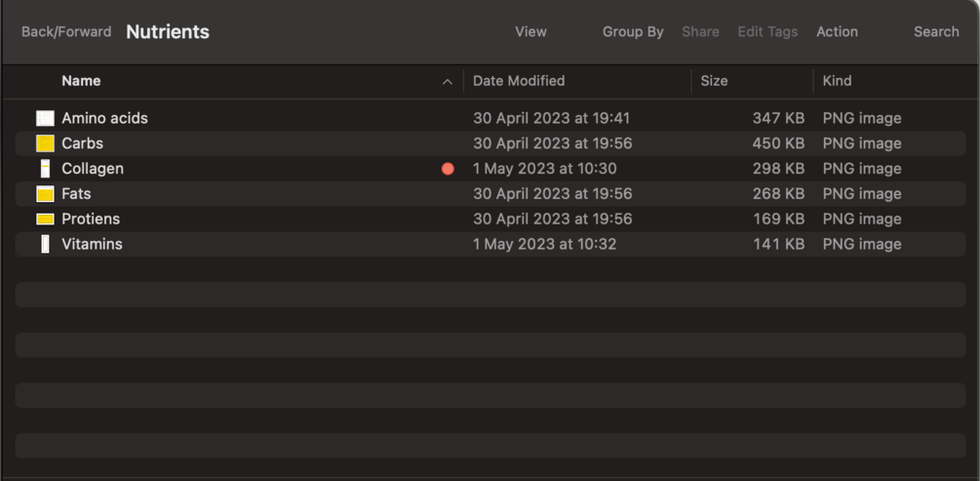The height and width of the screenshot is (481, 980).
Task: Click the Amino acids file thumbnail icon
Action: tap(45, 118)
